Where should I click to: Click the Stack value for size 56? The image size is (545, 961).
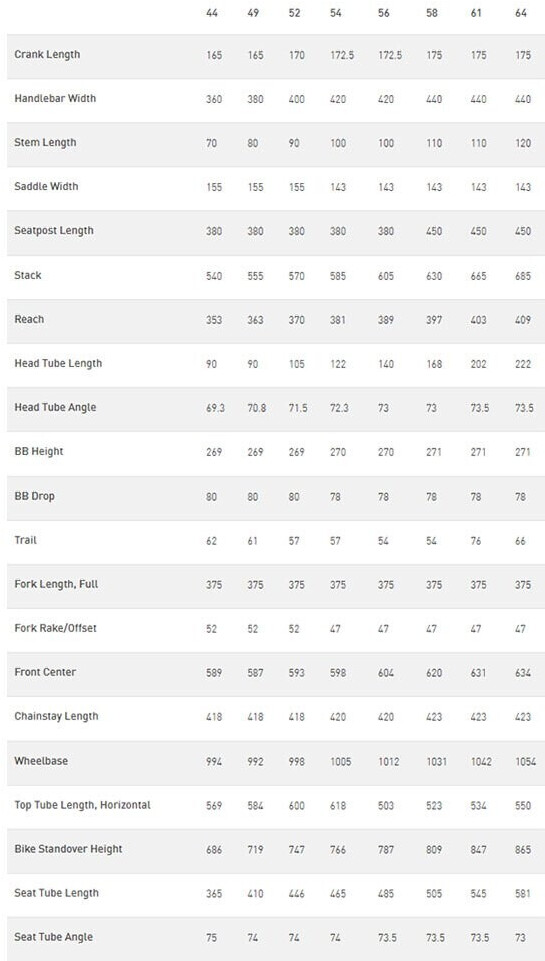(386, 276)
